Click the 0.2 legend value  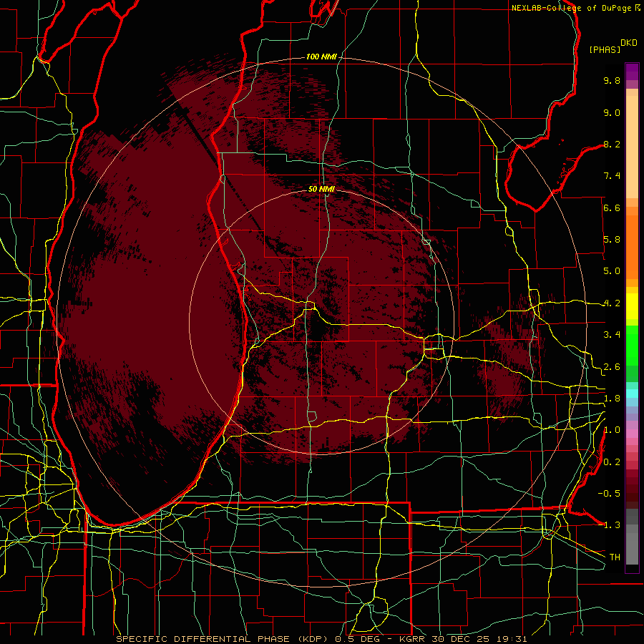pos(612,462)
